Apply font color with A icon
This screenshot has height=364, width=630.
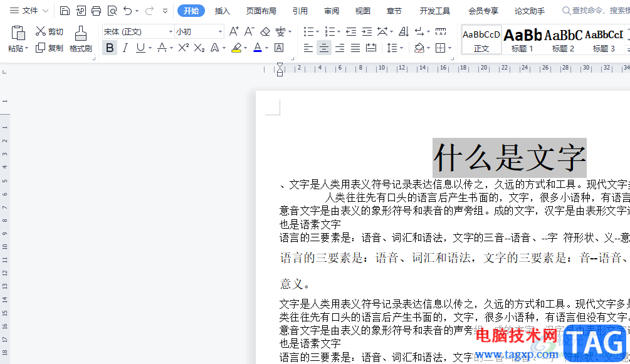coord(258,48)
